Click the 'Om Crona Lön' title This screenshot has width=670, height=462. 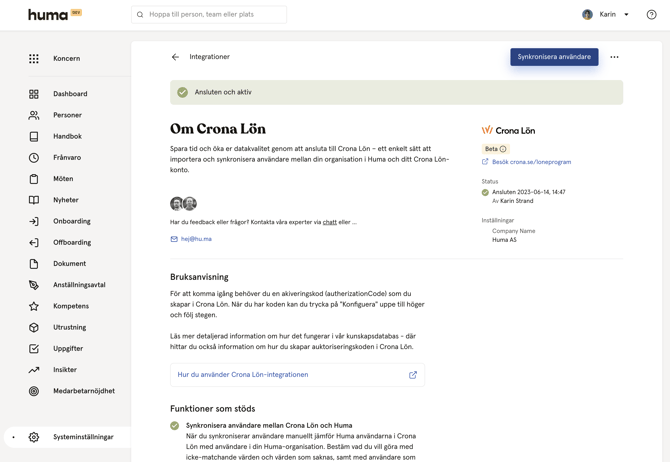[218, 129]
